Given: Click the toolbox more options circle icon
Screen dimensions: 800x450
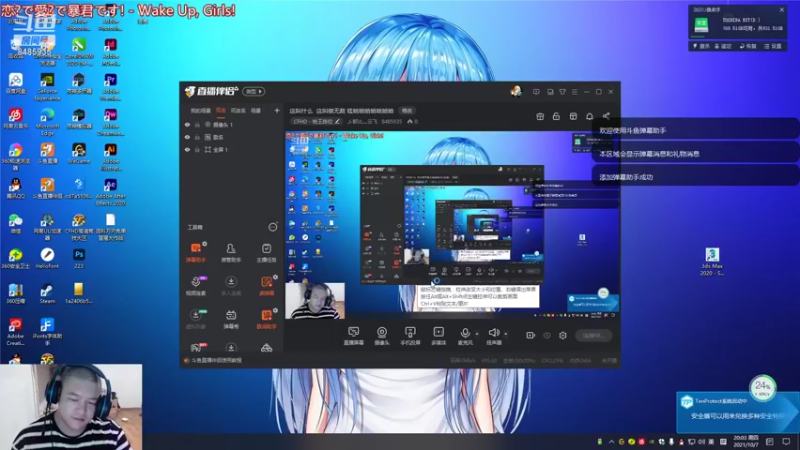Looking at the screenshot, I should pos(273,227).
